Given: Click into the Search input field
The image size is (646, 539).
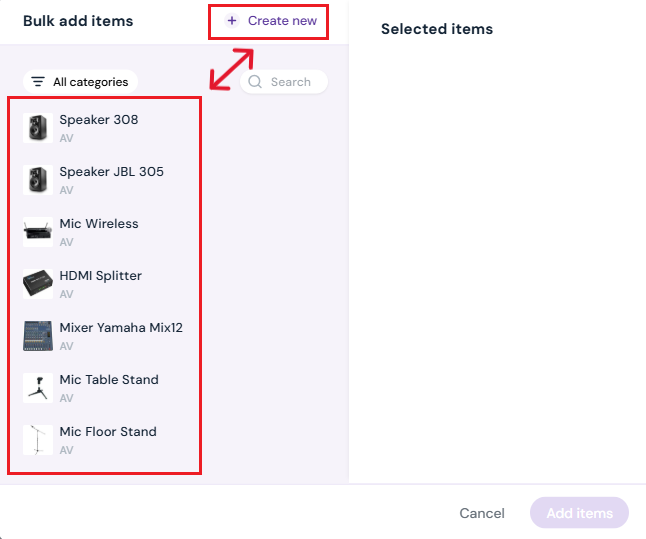Looking at the screenshot, I should point(292,82).
